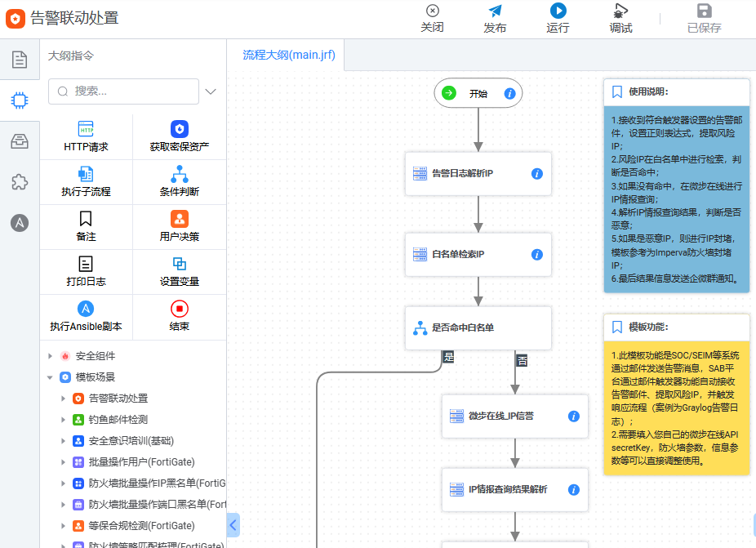Choose the 执行Ansible剧本 command
This screenshot has height=548, width=756.
(x=86, y=309)
